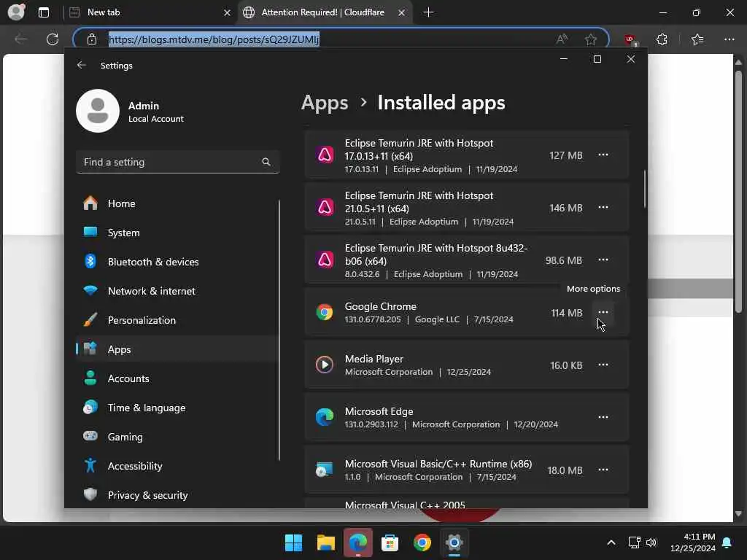Click the Edge icon in the taskbar

(357, 542)
